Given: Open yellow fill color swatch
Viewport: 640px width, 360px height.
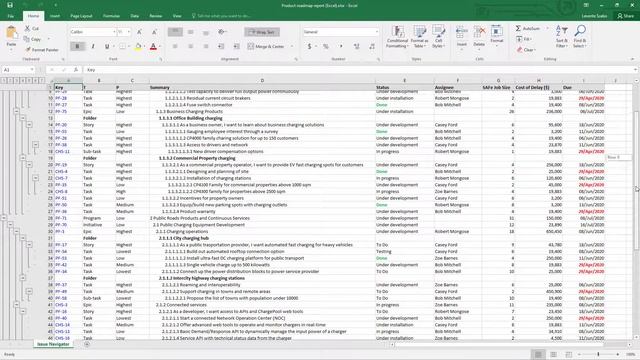Looking at the screenshot, I should [138, 47].
